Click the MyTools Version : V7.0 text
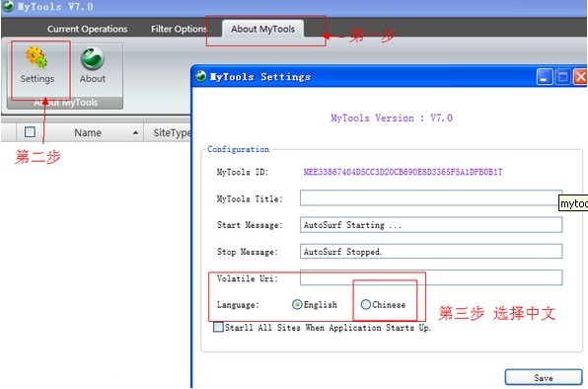588x389 pixels. (392, 117)
